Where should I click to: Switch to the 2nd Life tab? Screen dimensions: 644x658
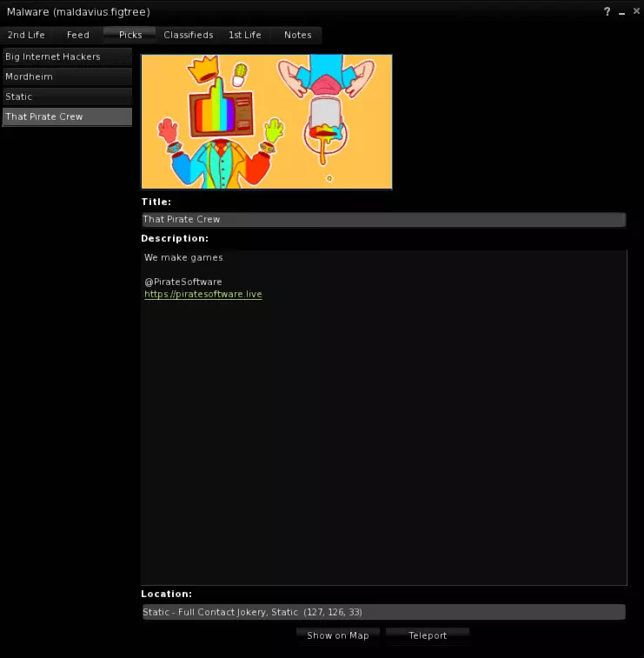tap(26, 36)
